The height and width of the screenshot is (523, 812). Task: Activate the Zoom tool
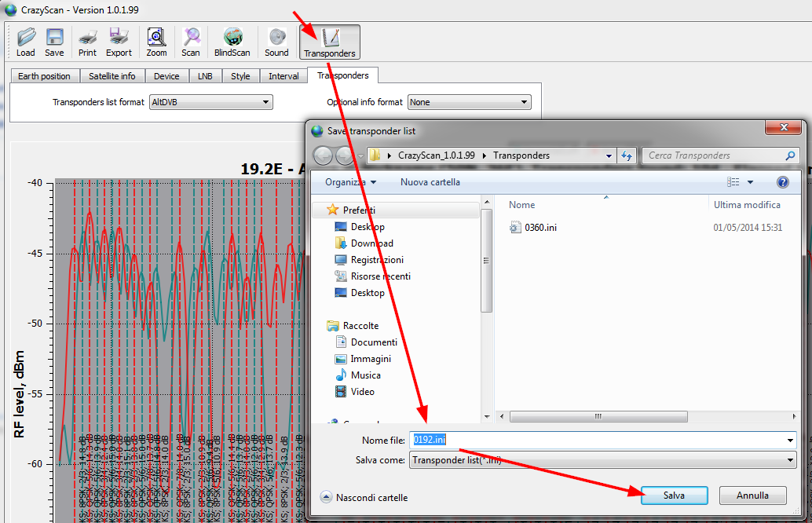point(156,42)
